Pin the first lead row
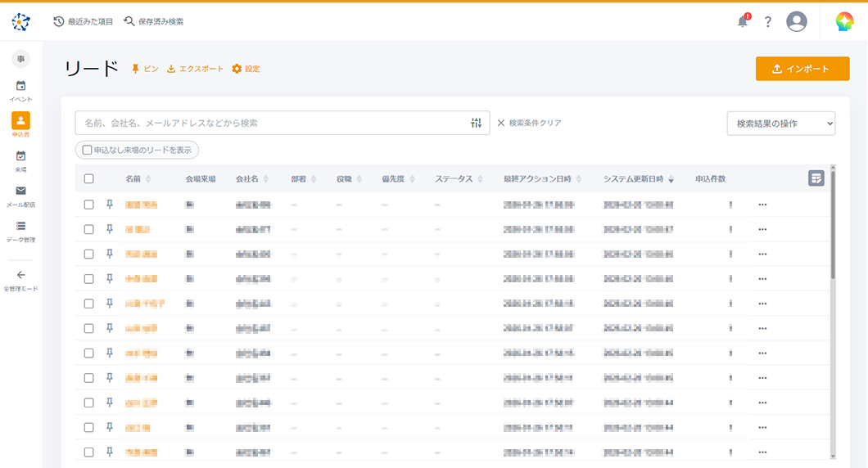 [x=110, y=205]
